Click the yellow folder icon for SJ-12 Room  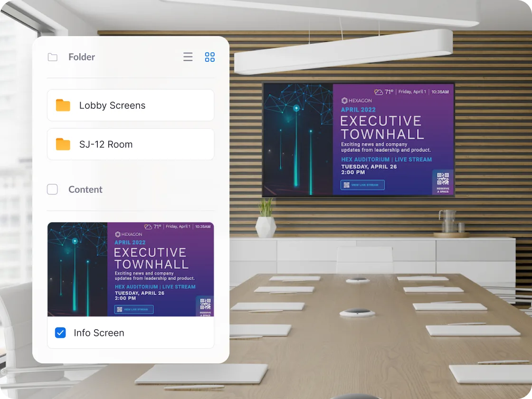(63, 144)
